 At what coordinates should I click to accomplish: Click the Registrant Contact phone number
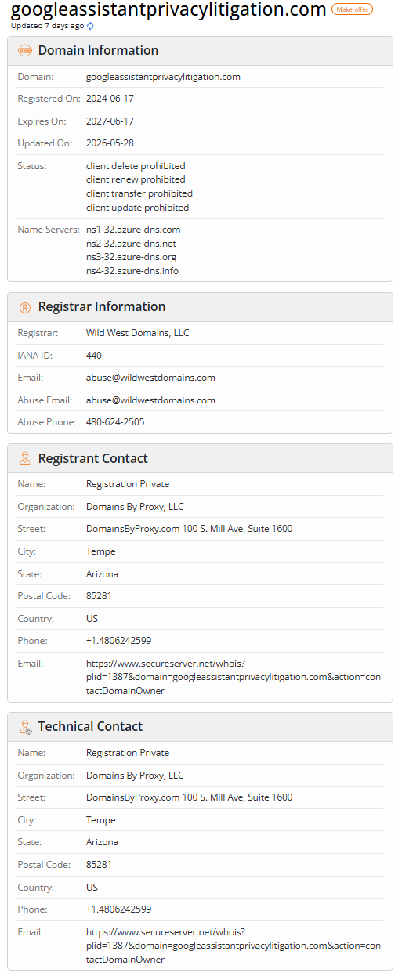click(x=118, y=641)
